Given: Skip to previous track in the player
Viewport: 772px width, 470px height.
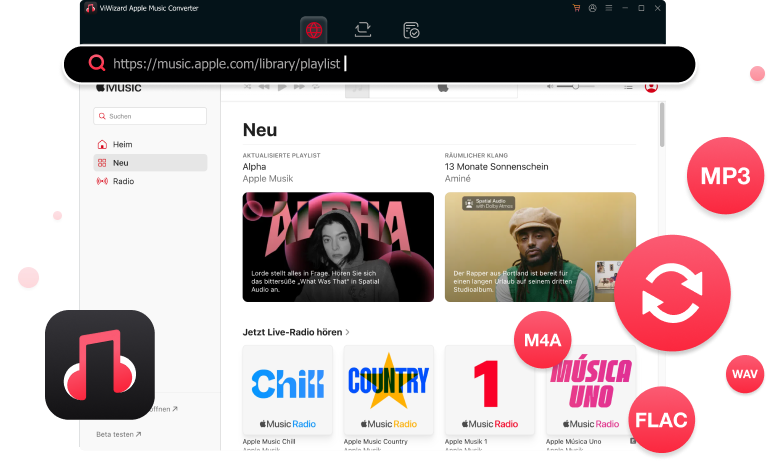Looking at the screenshot, I should pos(264,87).
